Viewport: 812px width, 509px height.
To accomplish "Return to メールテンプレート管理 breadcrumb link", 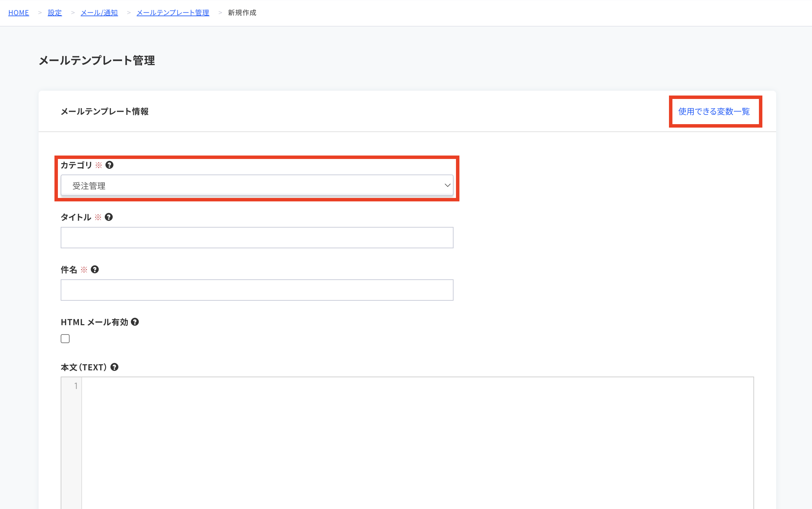I will [x=173, y=13].
